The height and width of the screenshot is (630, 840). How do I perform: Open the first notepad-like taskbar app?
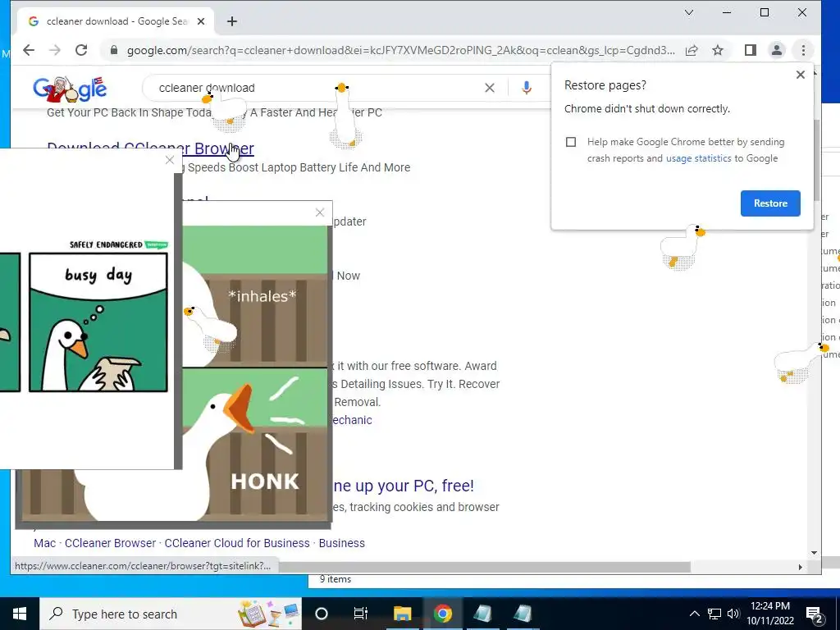point(482,614)
